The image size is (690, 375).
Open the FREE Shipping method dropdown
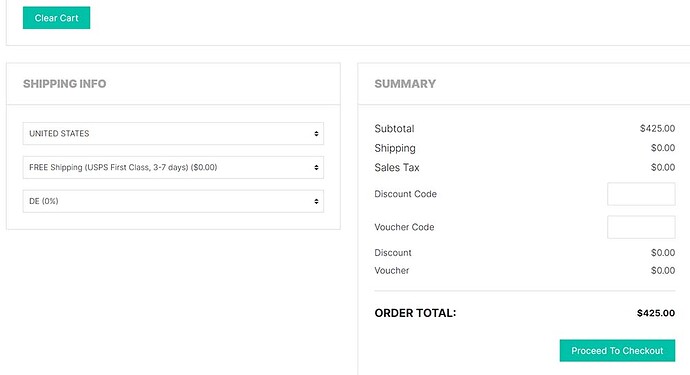point(173,167)
